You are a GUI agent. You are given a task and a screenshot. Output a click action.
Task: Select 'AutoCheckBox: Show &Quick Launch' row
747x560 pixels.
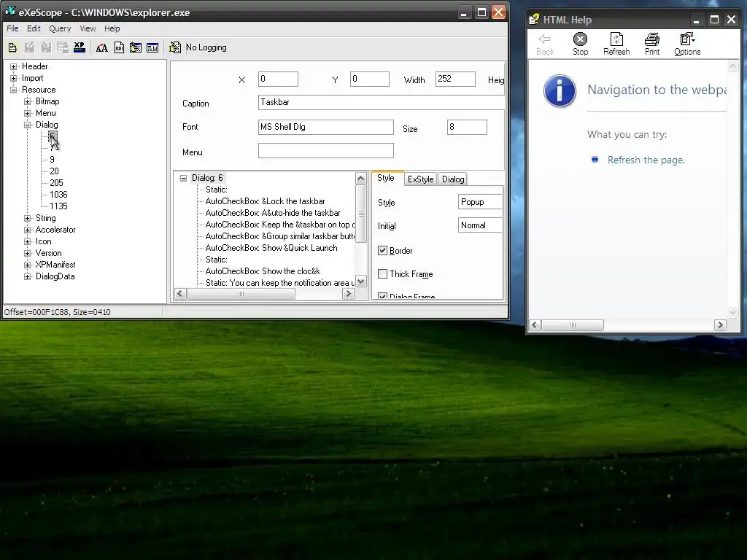coord(271,248)
